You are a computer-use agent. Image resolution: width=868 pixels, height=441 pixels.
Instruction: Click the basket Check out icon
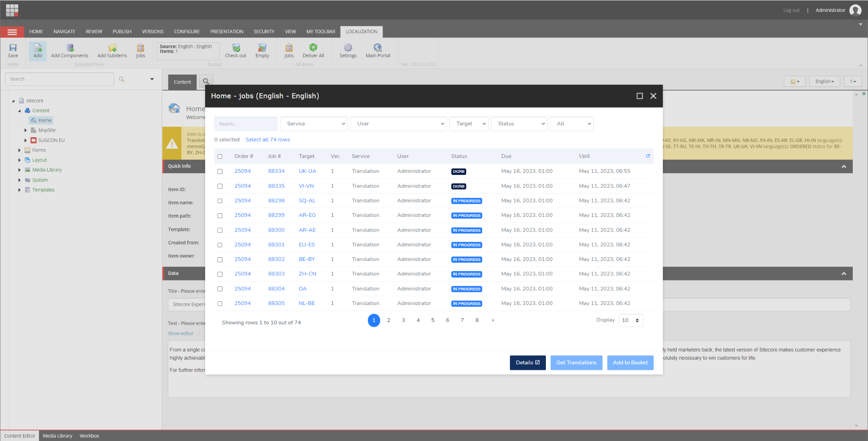236,47
